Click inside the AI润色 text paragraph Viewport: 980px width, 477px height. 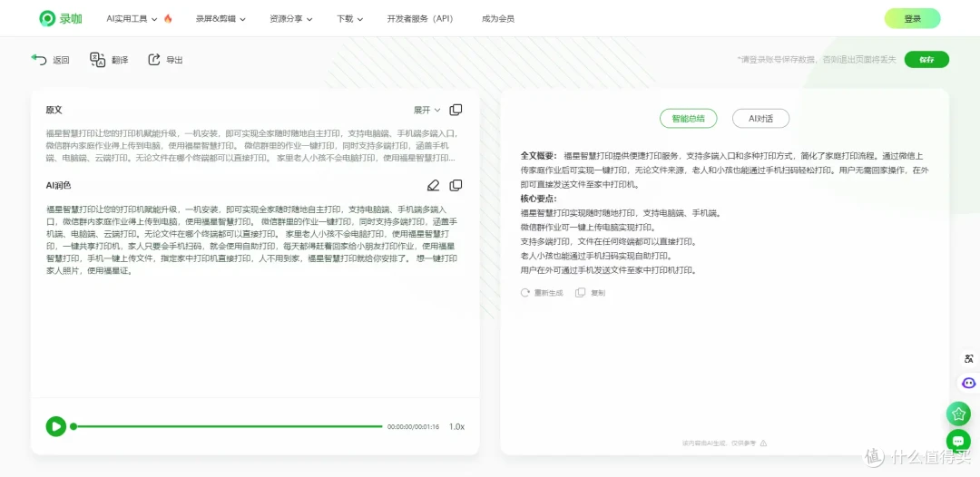252,239
